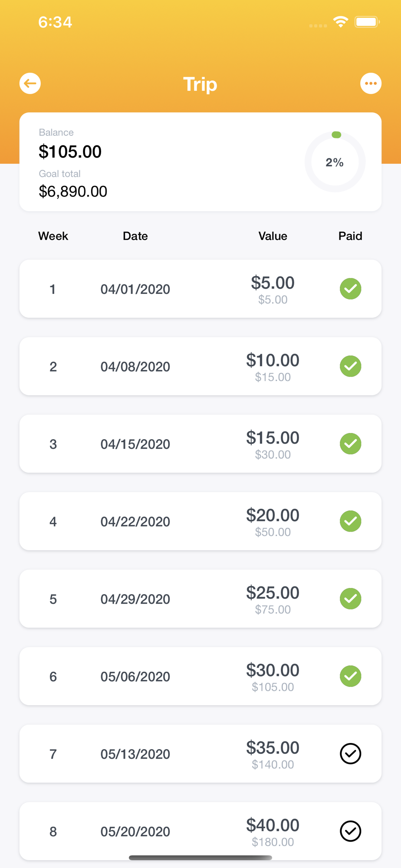Viewport: 401px width, 868px height.
Task: Toggle paid checkmark for week 2
Action: (x=350, y=366)
